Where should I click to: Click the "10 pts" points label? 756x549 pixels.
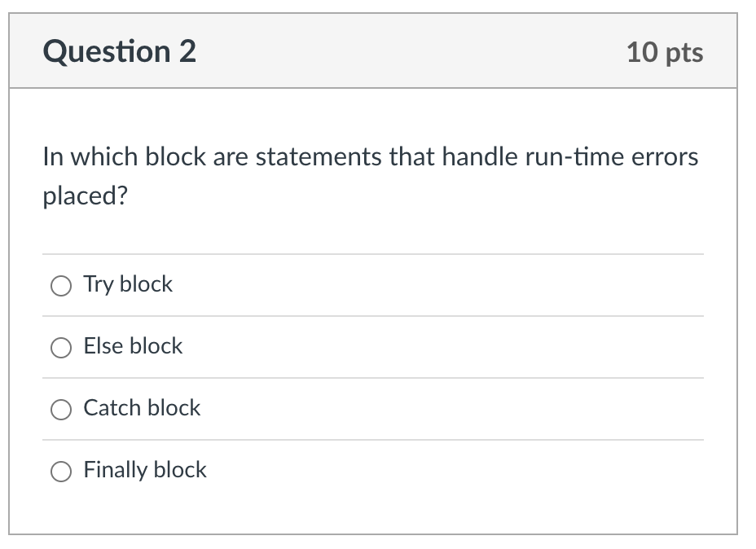tap(665, 53)
